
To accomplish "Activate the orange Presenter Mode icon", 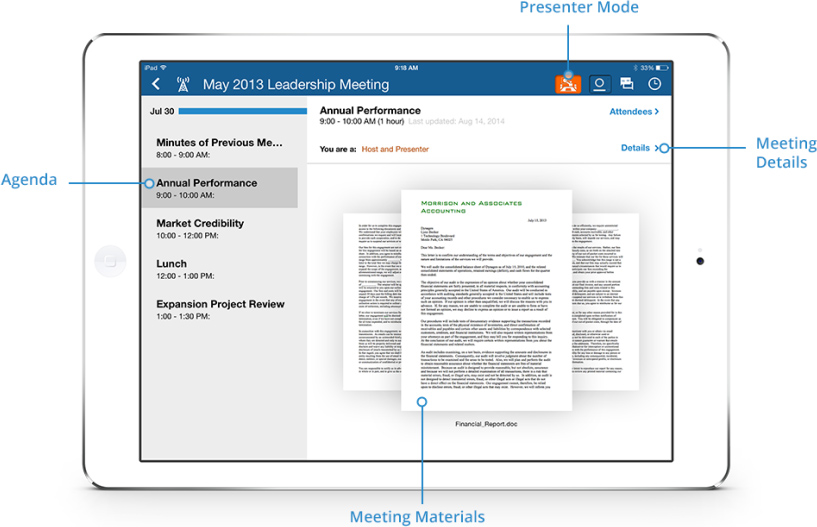I will [x=568, y=84].
